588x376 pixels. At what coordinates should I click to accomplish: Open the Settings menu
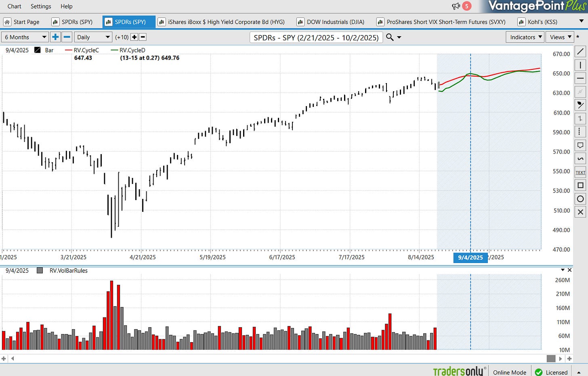[x=41, y=6]
